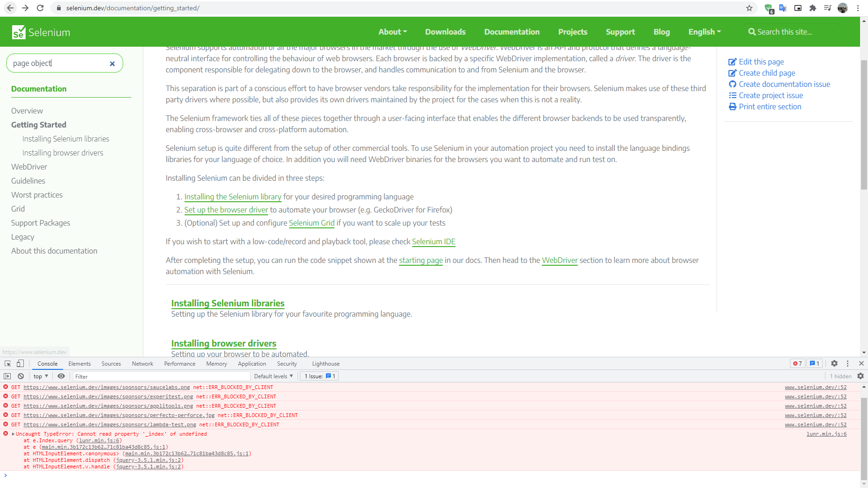Open the 'top' frame context dropdown
Screen dimensions: 868x488
(x=40, y=376)
